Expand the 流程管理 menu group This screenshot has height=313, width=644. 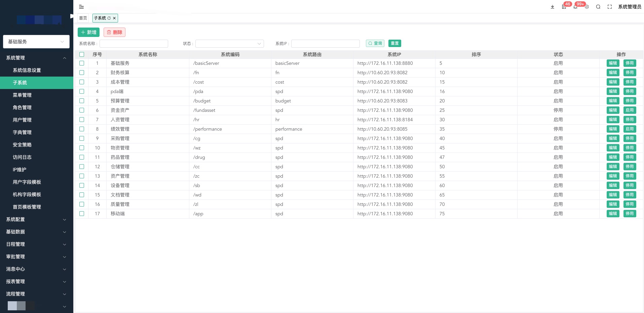[x=36, y=294]
